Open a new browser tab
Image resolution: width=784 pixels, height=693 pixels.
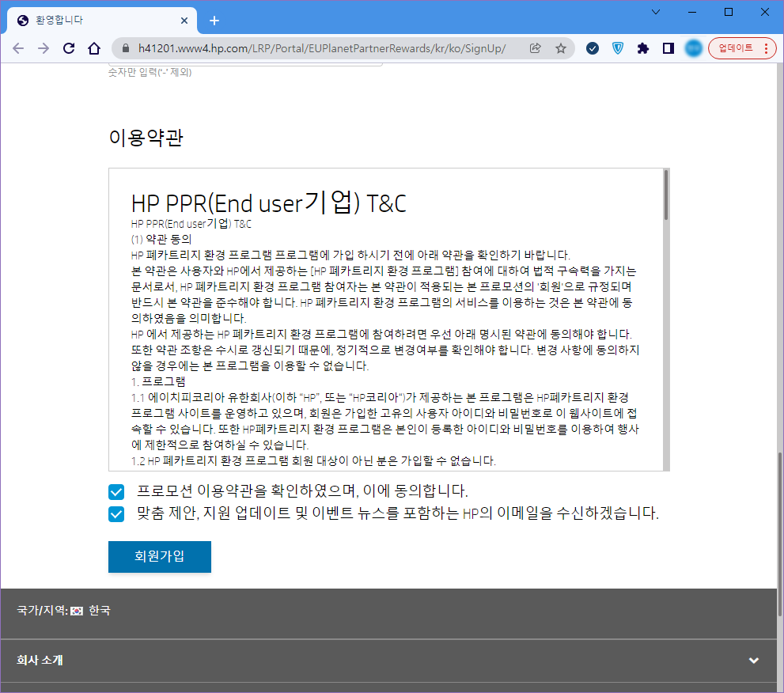coord(214,21)
